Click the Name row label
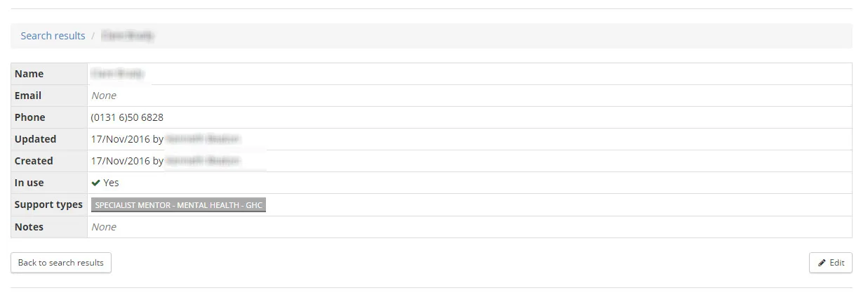 [29, 74]
